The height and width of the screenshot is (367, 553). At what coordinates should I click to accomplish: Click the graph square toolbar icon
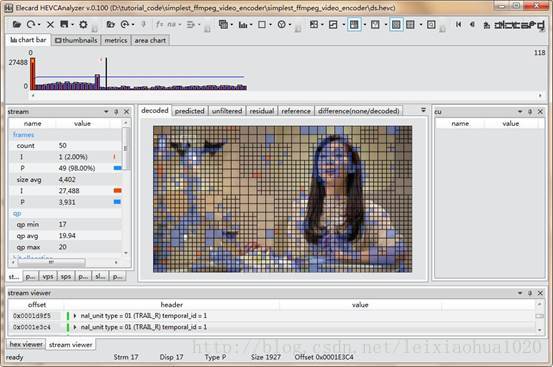coord(333,24)
